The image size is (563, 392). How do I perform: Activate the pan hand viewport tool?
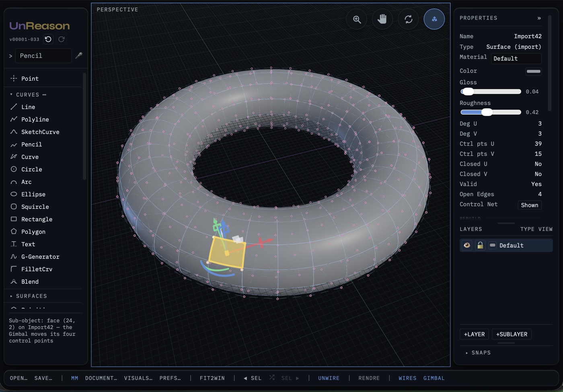pyautogui.click(x=382, y=19)
